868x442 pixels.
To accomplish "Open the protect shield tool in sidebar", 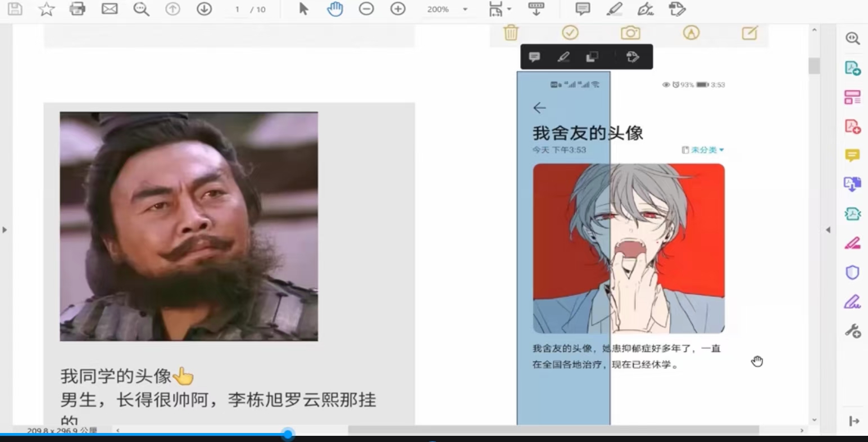I will pyautogui.click(x=852, y=273).
